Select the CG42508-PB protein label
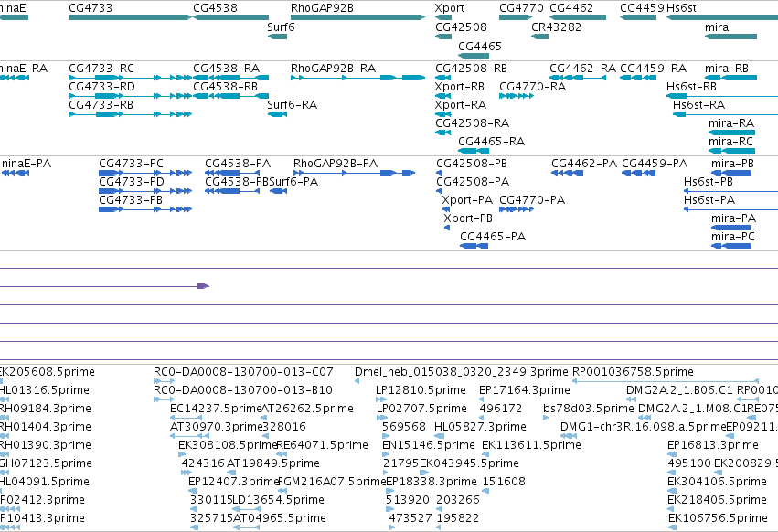 pyautogui.click(x=472, y=164)
